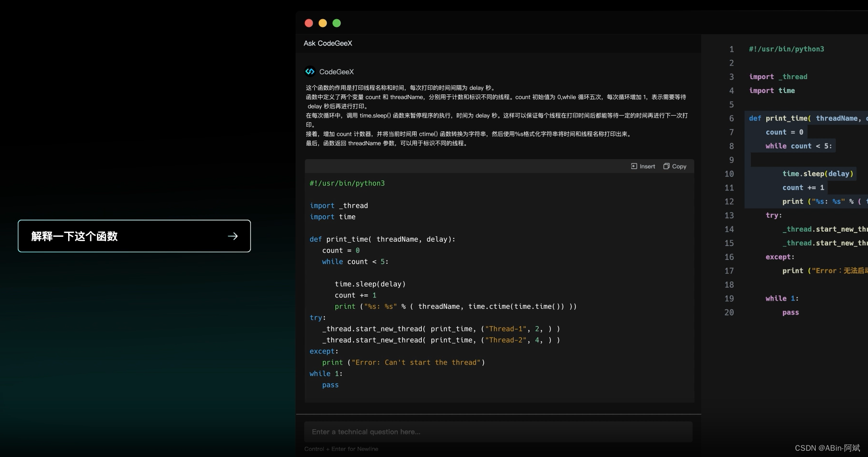868x457 pixels.
Task: Click 'count += 1' in the editor
Action: point(803,187)
